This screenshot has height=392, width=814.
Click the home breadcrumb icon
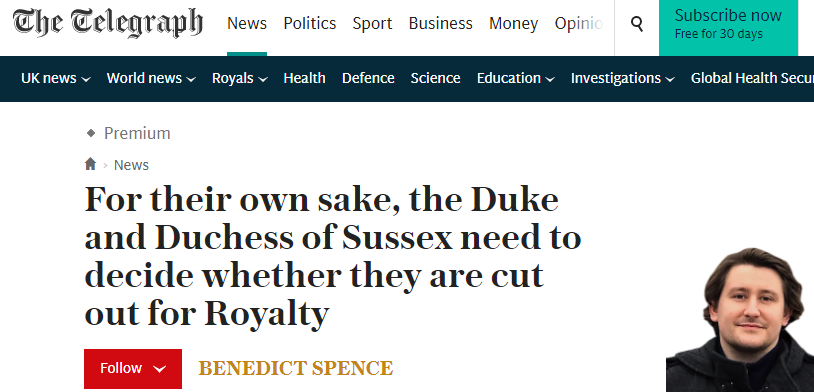point(90,164)
